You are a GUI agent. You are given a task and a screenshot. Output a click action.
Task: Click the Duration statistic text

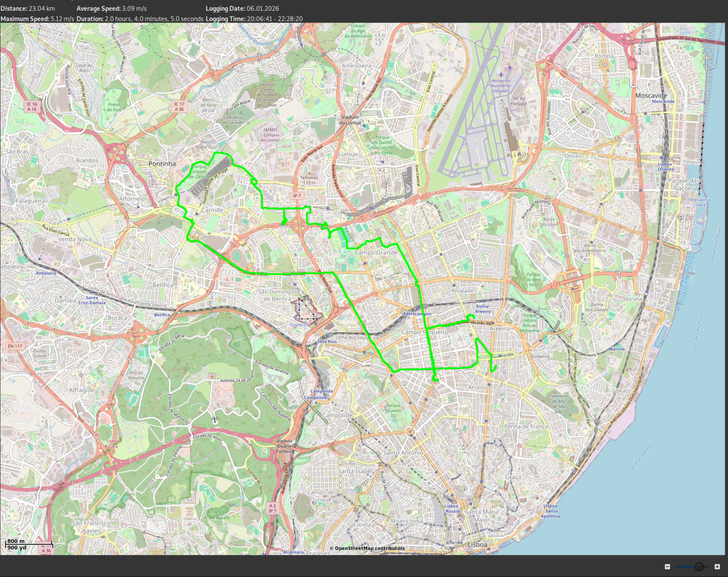(139, 19)
